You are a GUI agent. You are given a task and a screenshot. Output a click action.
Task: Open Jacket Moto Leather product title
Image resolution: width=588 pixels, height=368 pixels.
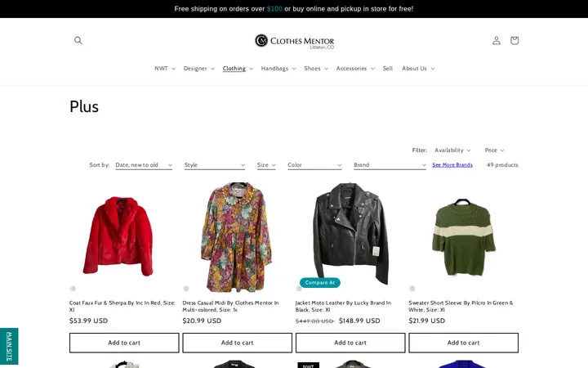point(343,306)
